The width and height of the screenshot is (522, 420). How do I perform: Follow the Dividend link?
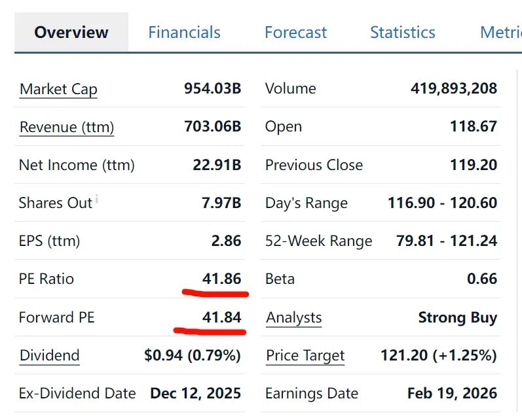click(50, 356)
